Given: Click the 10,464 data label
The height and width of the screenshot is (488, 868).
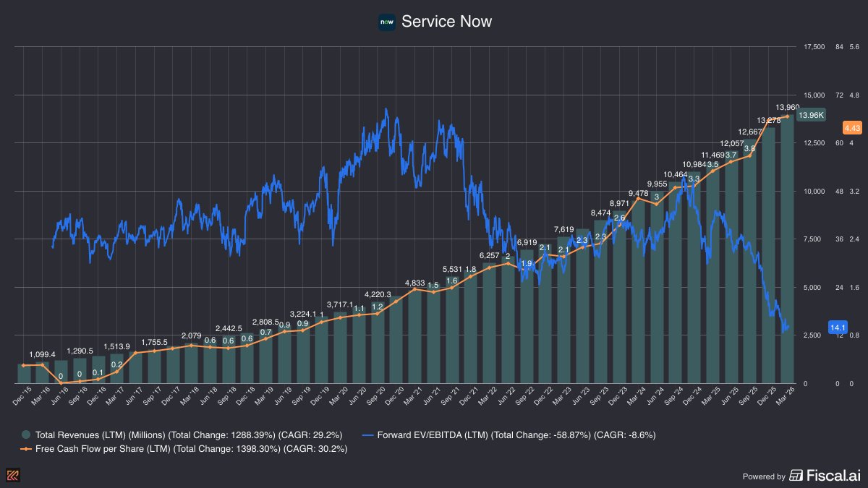Looking at the screenshot, I should [x=676, y=174].
